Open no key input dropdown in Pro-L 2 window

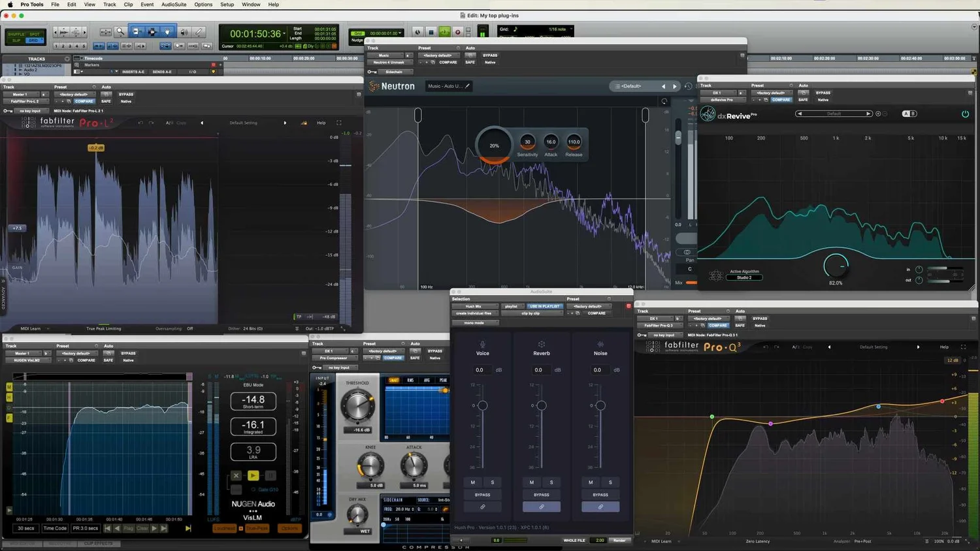coord(30,111)
